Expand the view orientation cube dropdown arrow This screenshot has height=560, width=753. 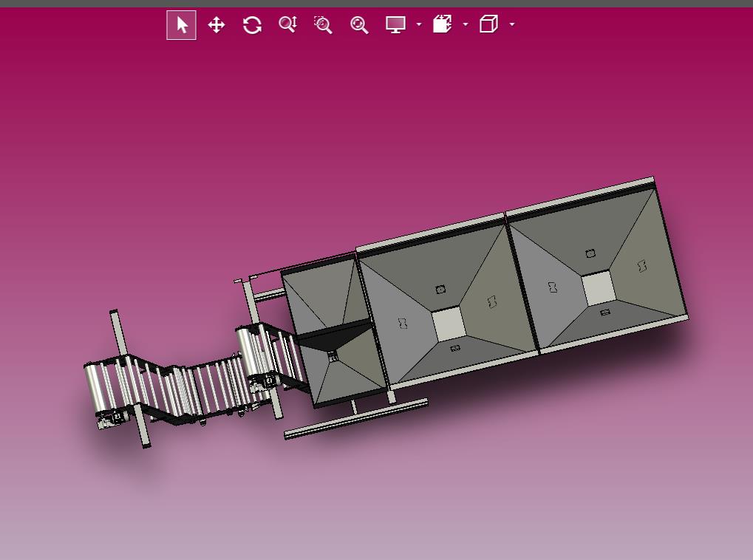[x=512, y=24]
